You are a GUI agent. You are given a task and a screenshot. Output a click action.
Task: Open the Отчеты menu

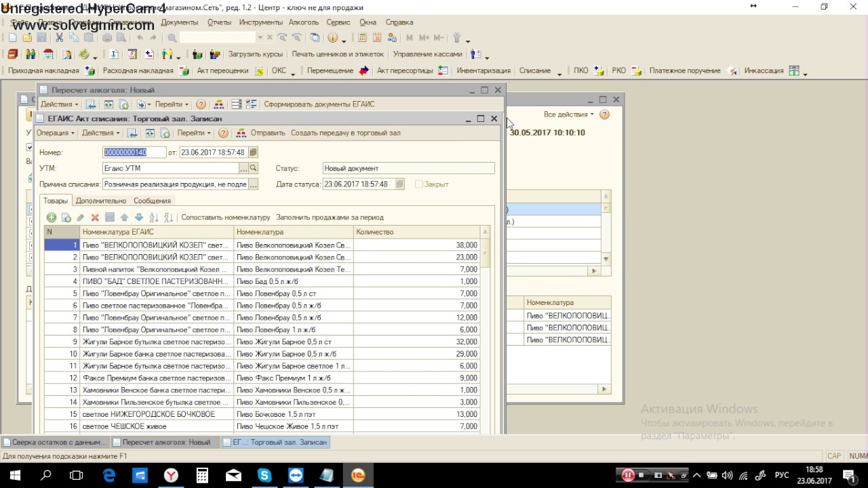pyautogui.click(x=219, y=22)
